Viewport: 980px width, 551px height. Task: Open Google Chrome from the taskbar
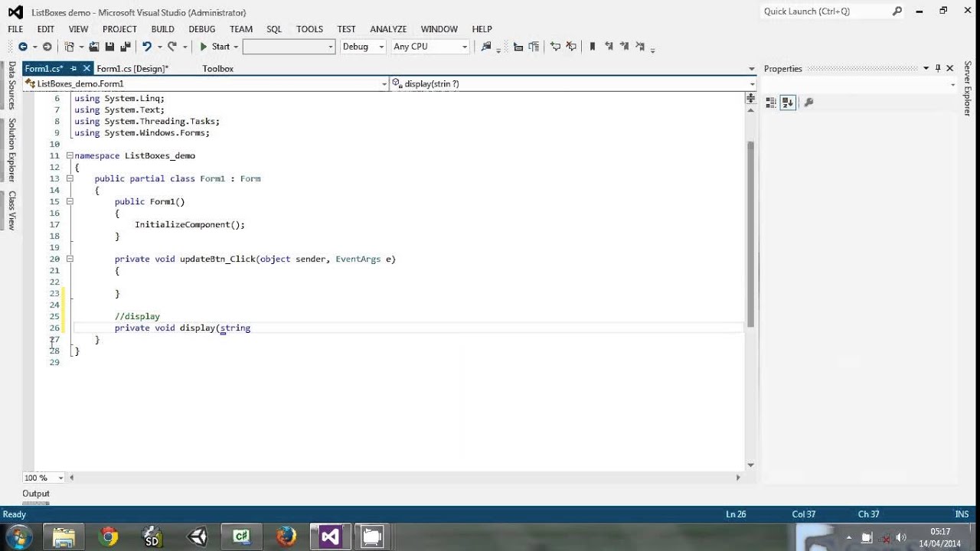click(109, 537)
